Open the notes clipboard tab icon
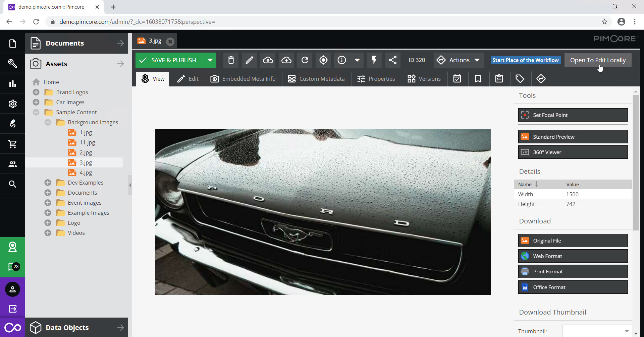The height and width of the screenshot is (337, 644). (x=499, y=79)
